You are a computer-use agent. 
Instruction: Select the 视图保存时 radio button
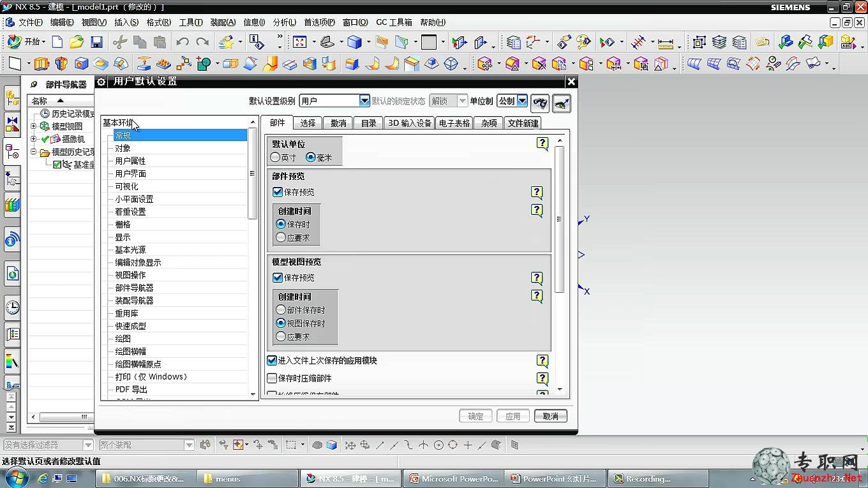point(281,323)
